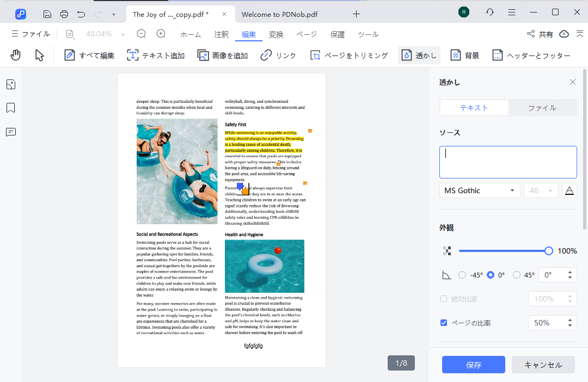Click the zoom out magnifier icon
588x382 pixels.
[142, 34]
